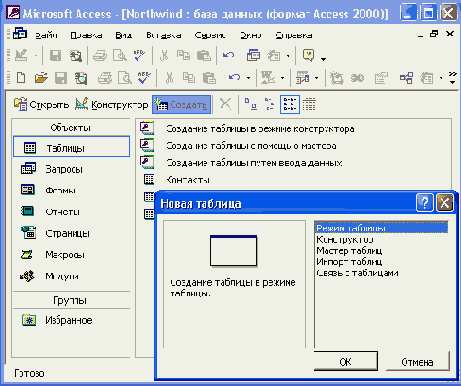Click the New document icon in toolbar
Image resolution: width=461 pixels, height=386 pixels.
21,78
